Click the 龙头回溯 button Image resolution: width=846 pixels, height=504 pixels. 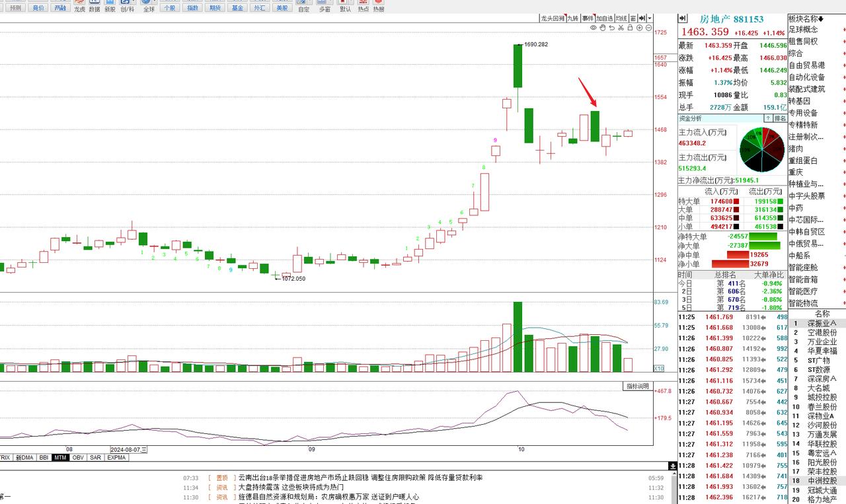click(552, 18)
